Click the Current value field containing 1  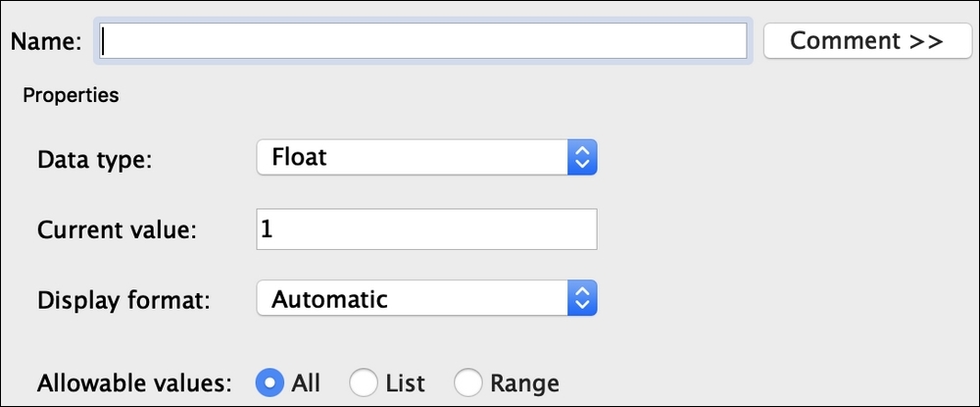[x=427, y=229]
